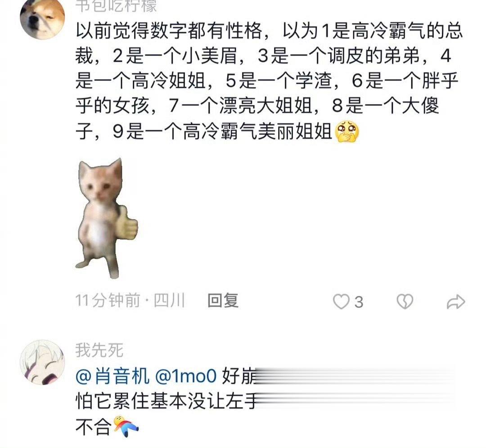Tap the like count number 3
The width and height of the screenshot is (486, 448).
359,302
